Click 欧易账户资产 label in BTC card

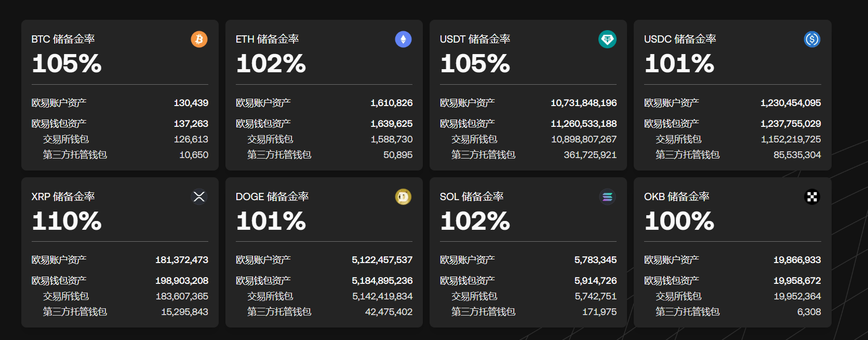tap(59, 103)
